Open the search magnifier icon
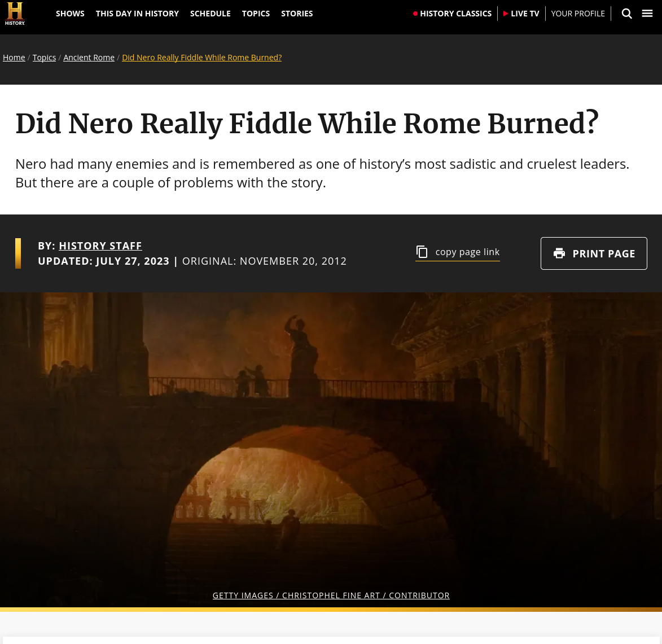 tap(627, 14)
